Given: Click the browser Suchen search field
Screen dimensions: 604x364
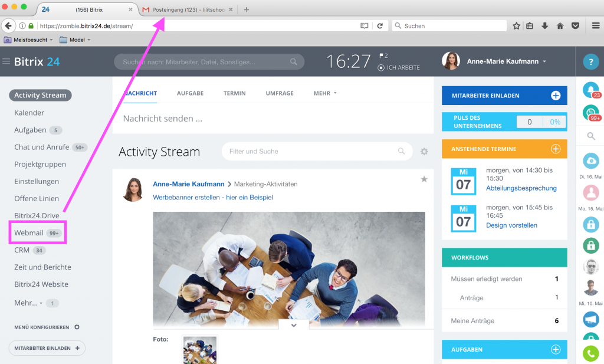Looking at the screenshot, I should pyautogui.click(x=449, y=26).
